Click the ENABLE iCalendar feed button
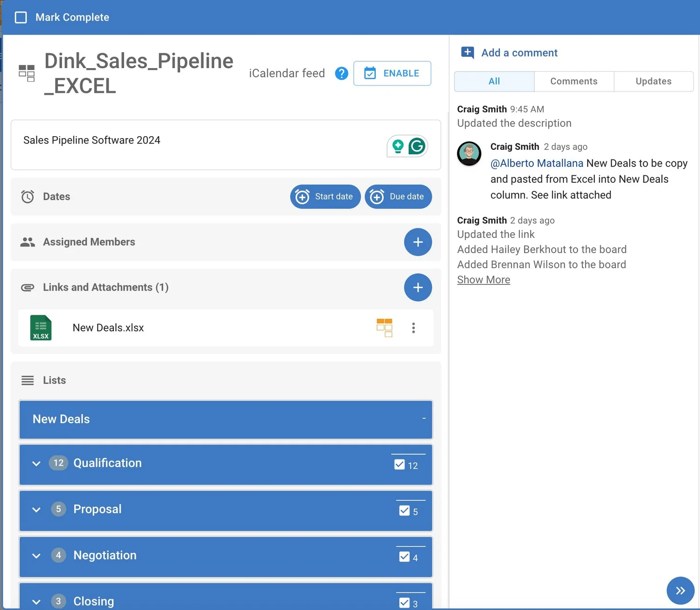700x610 pixels. coord(392,73)
